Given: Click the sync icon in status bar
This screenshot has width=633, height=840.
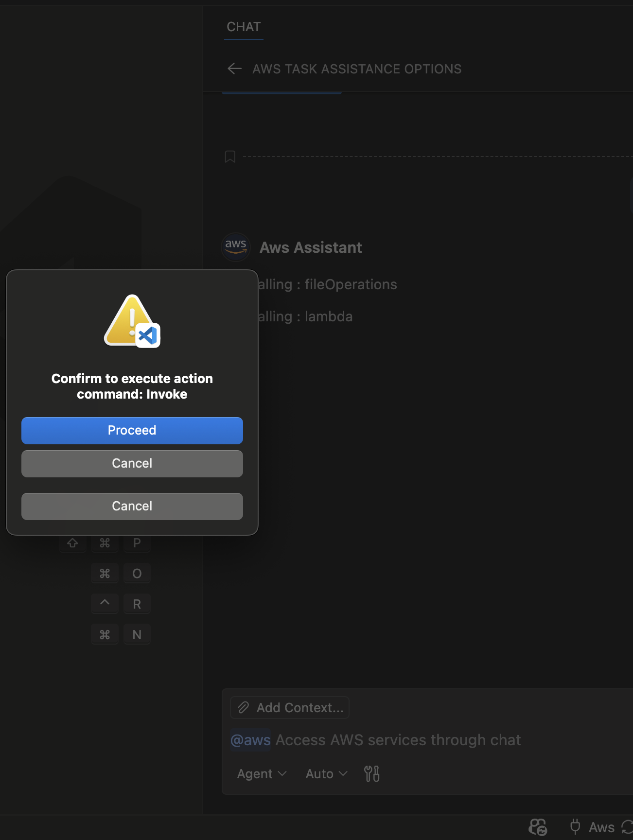Looking at the screenshot, I should coord(627,827).
